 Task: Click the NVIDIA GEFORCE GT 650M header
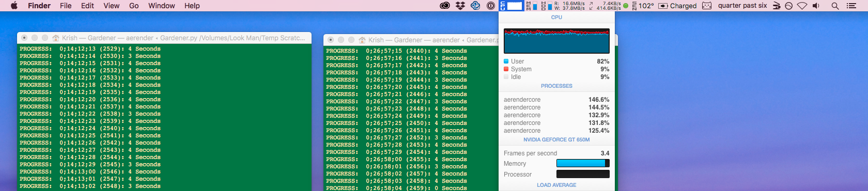pyautogui.click(x=556, y=140)
